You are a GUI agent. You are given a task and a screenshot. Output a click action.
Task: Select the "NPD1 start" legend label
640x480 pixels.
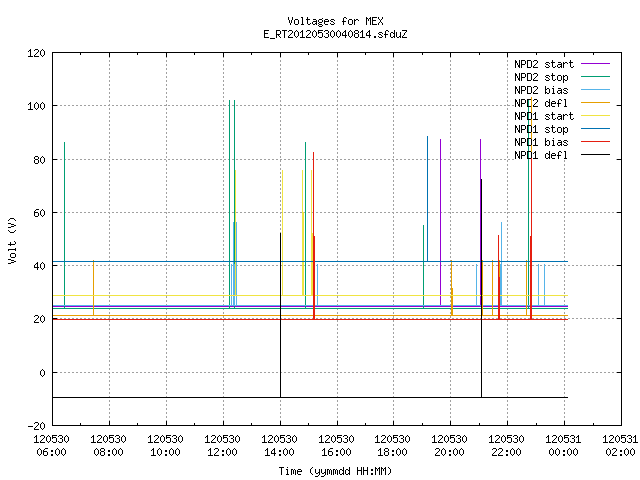[x=544, y=116]
